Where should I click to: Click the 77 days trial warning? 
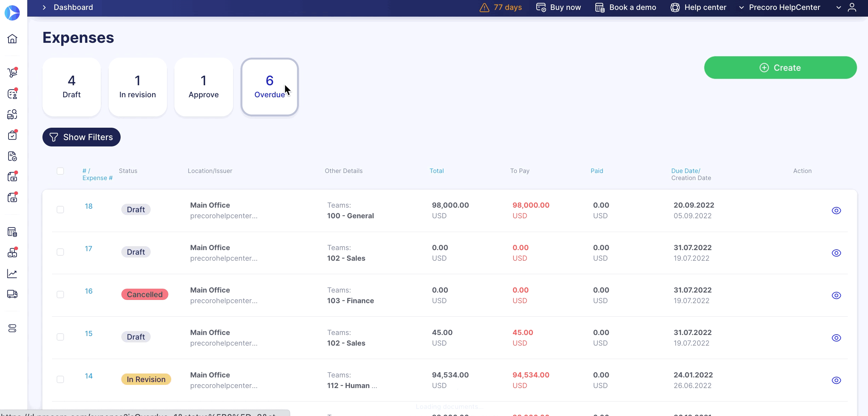coord(500,7)
